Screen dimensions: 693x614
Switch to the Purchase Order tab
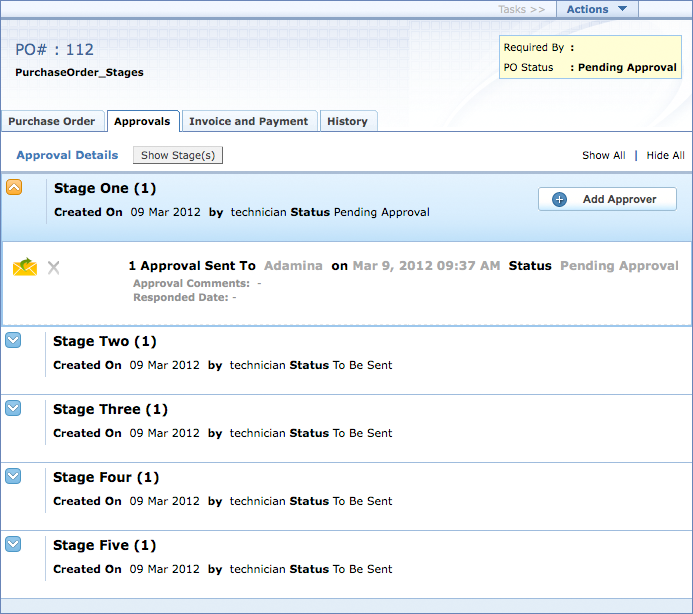coord(52,121)
